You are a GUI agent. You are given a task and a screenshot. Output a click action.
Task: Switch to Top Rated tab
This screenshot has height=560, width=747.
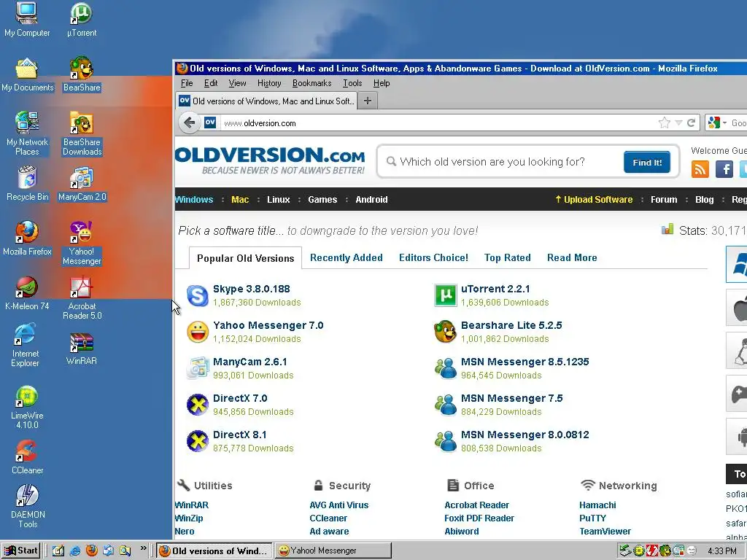coord(508,257)
